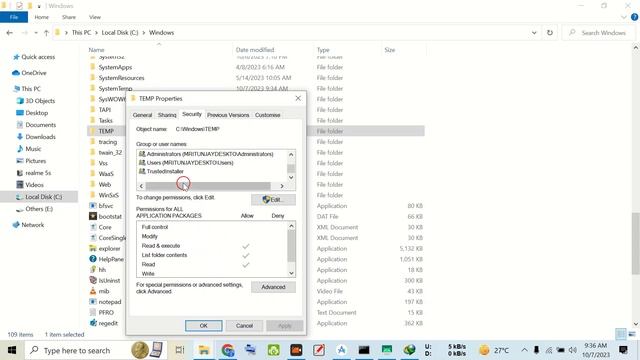Open Downloads in the sidebar
This screenshot has height=360, width=640.
point(36,137)
